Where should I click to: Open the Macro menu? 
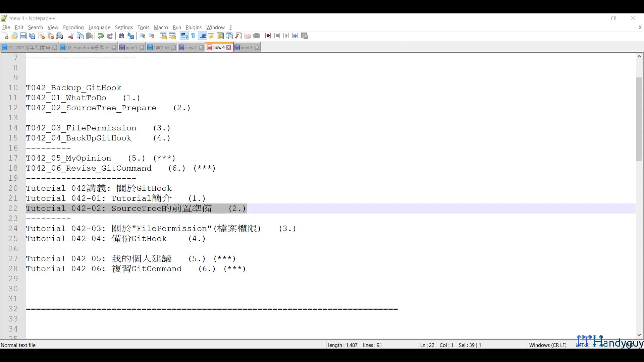tap(161, 27)
